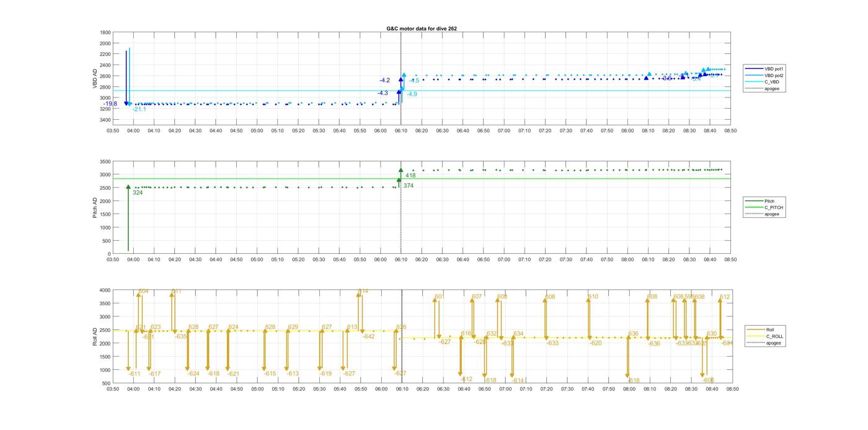
Task: Click the '3400' tick on VBD y-axis
Action: click(105, 120)
